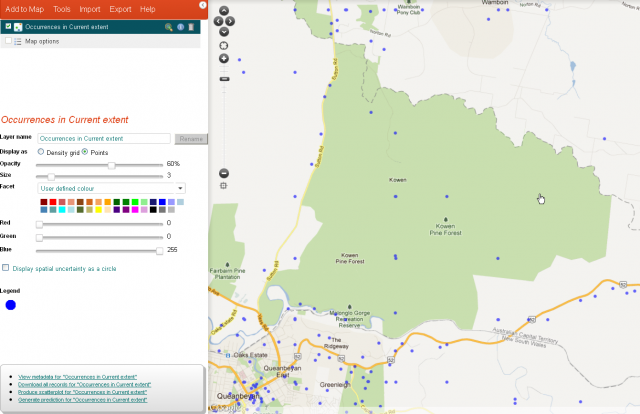Open the Tools menu
Screen dimensions: 640x414
[x=62, y=8]
